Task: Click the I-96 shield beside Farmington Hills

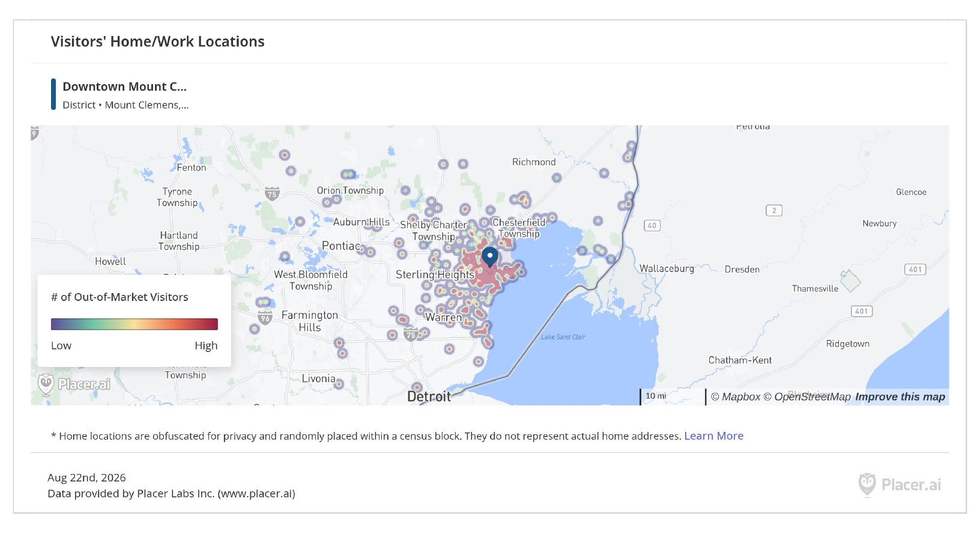Action: [x=265, y=318]
